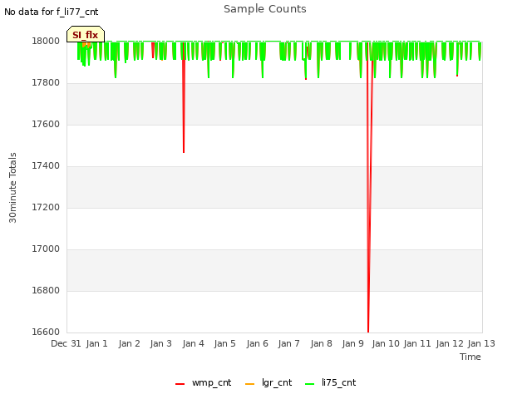Click the Jan 6 x-axis tick label
Viewport: 532px width, 399px height.
[257, 343]
